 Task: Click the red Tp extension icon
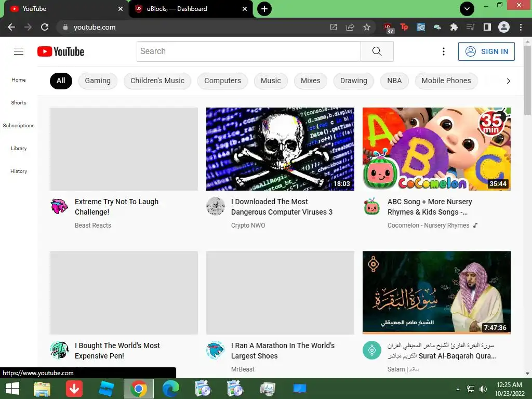click(404, 27)
